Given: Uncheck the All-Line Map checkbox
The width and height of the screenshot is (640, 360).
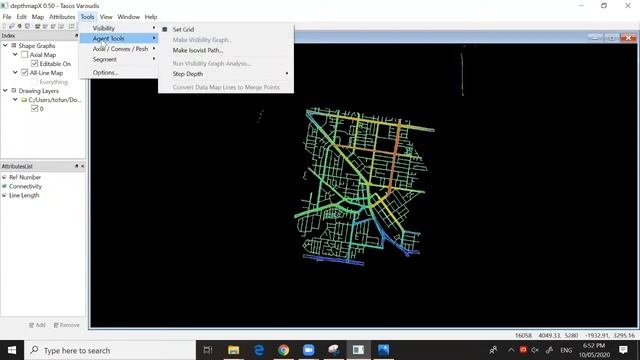Looking at the screenshot, I should [x=24, y=73].
